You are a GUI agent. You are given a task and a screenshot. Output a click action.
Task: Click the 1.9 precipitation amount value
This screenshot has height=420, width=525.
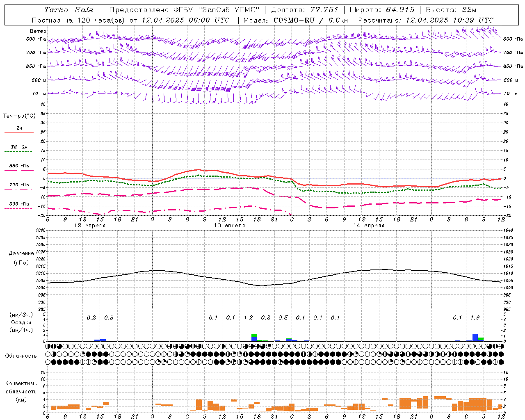point(475,318)
